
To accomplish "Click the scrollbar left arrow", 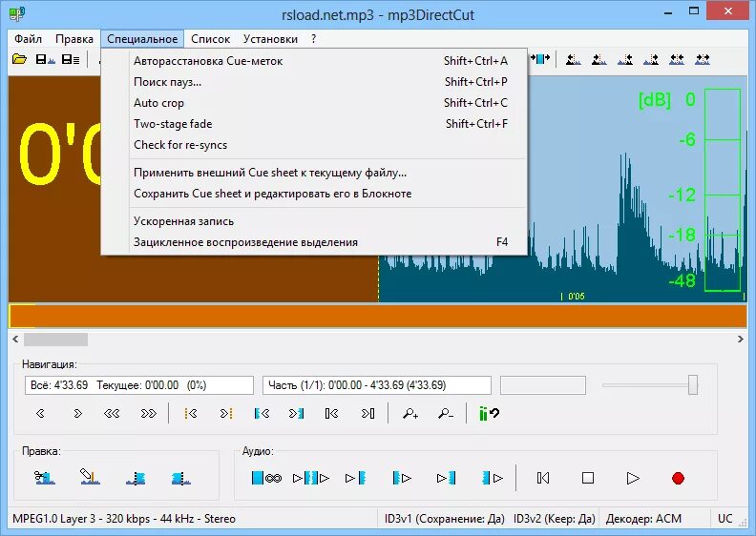I will [x=15, y=340].
